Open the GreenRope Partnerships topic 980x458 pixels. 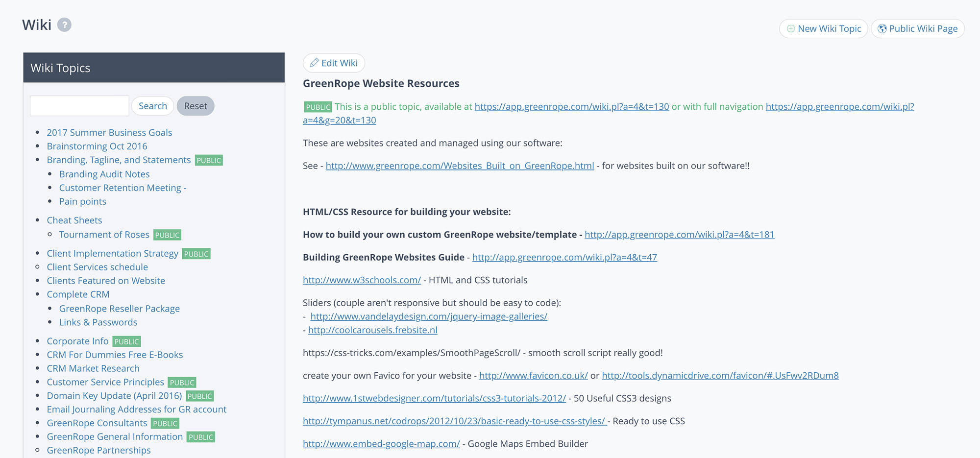coord(98,450)
